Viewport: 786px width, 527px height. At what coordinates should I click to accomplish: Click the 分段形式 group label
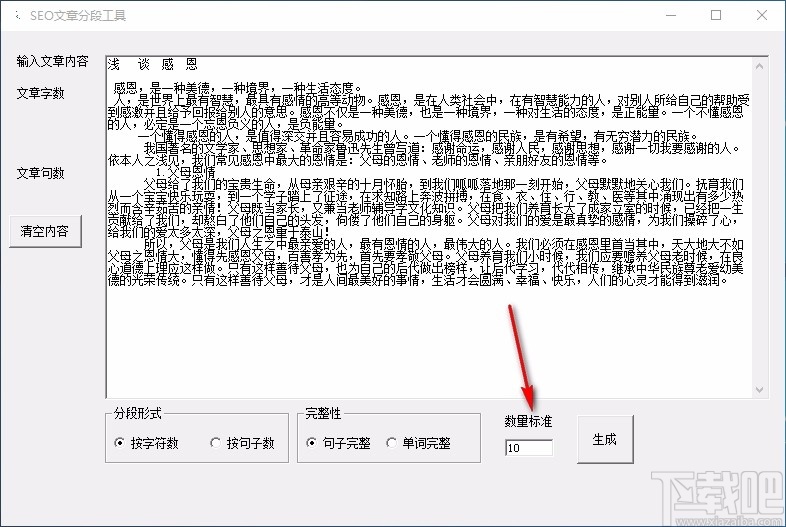point(138,413)
